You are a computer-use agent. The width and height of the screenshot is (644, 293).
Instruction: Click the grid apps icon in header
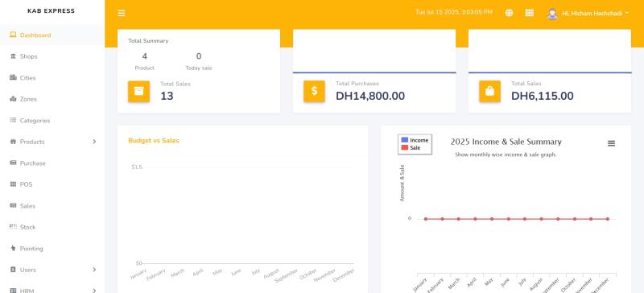tap(530, 13)
